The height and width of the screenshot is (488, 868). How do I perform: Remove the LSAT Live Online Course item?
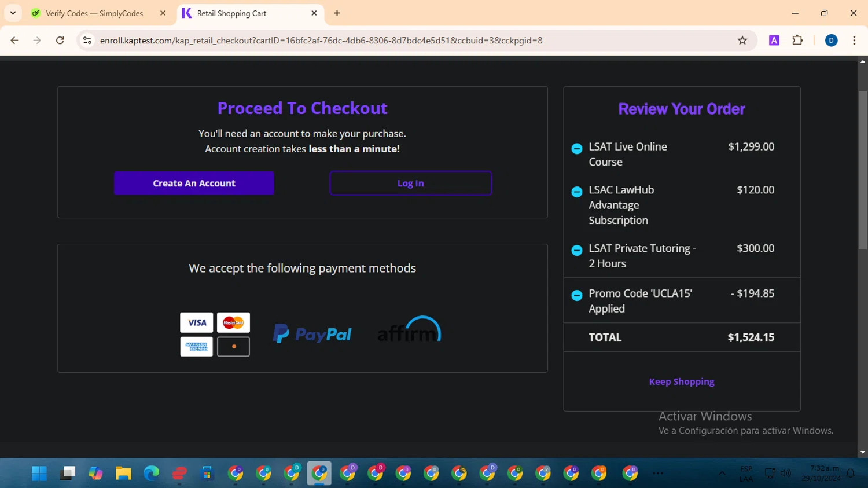[576, 149]
